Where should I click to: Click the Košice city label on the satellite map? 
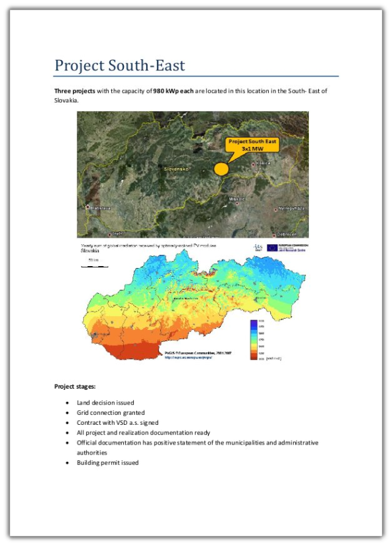[264, 163]
